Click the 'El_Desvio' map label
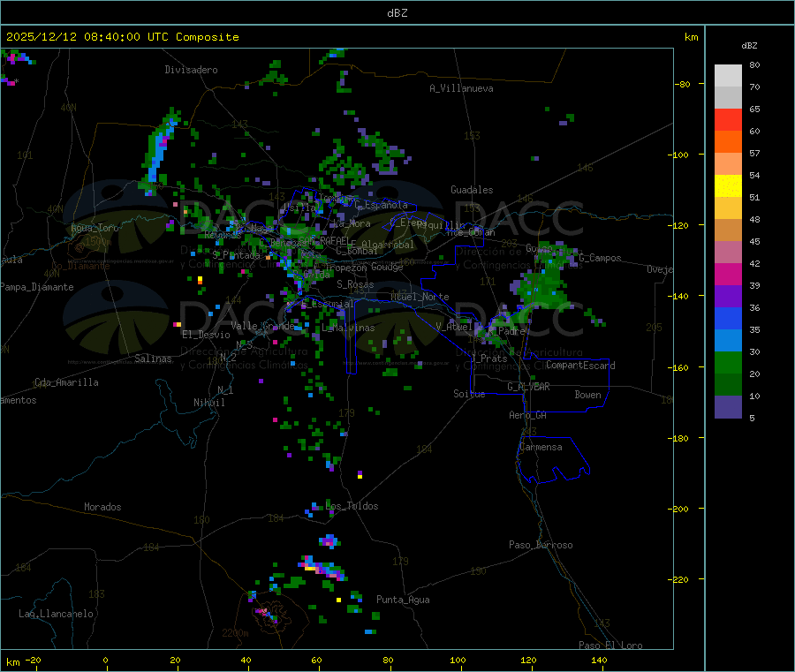The width and height of the screenshot is (795, 672). (206, 335)
